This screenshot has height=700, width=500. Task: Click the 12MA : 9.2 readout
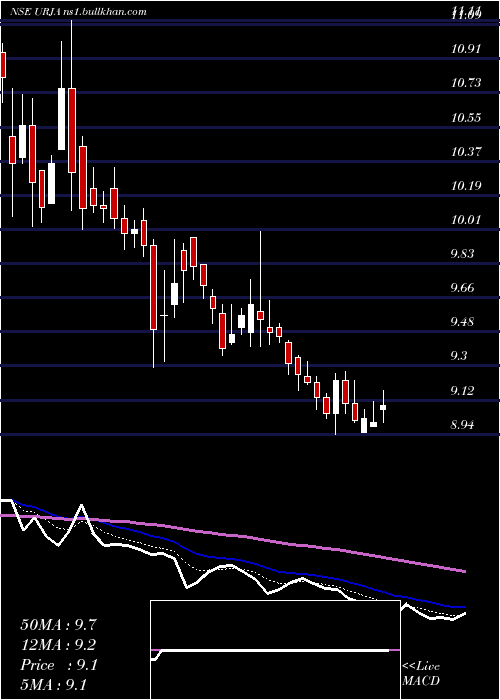(58, 645)
